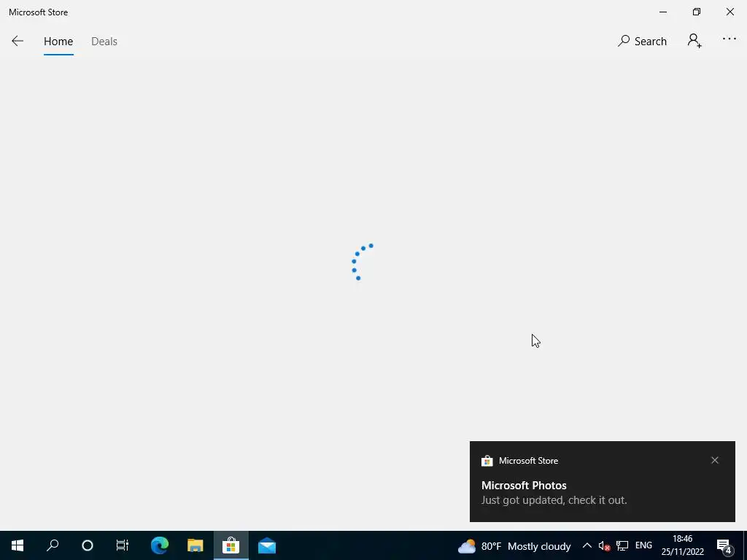
Task: Open Search in Microsoft Store
Action: (642, 42)
